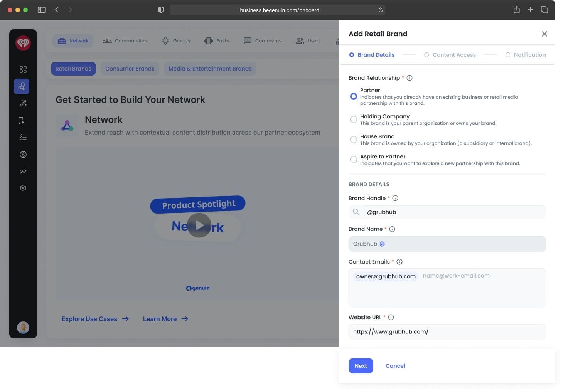This screenshot has width=563, height=392.
Task: Select the Partner relationship option
Action: coord(353,96)
